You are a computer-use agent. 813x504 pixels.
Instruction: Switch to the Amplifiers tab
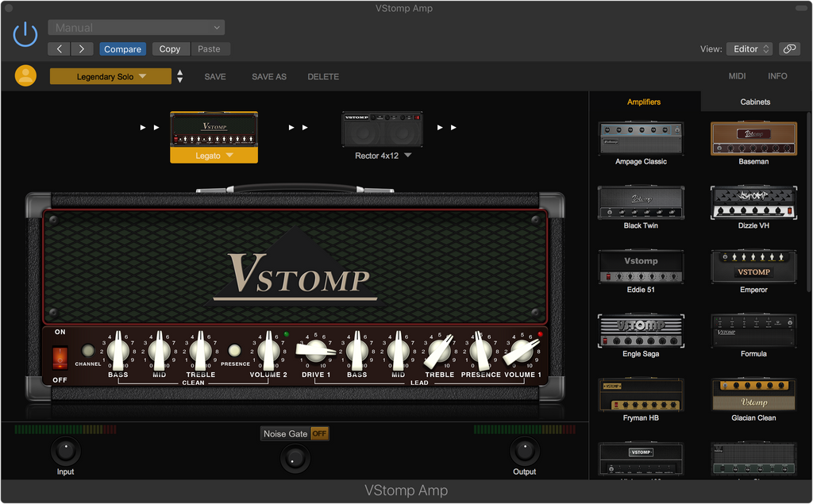click(x=644, y=102)
